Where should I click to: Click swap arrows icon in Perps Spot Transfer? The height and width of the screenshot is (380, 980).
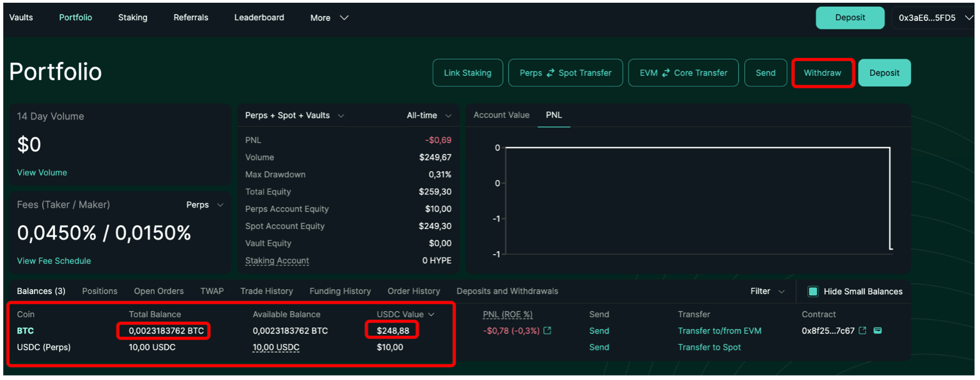click(550, 73)
